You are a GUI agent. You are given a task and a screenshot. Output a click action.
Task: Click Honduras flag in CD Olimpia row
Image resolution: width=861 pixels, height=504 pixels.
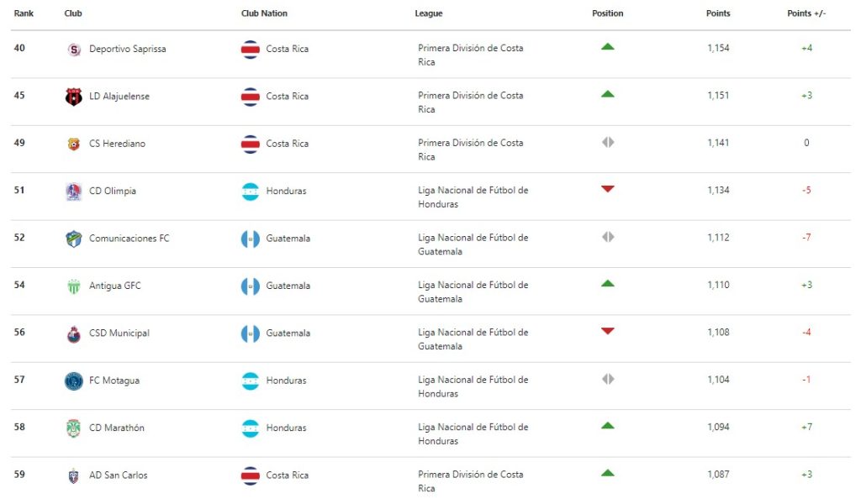click(x=251, y=192)
